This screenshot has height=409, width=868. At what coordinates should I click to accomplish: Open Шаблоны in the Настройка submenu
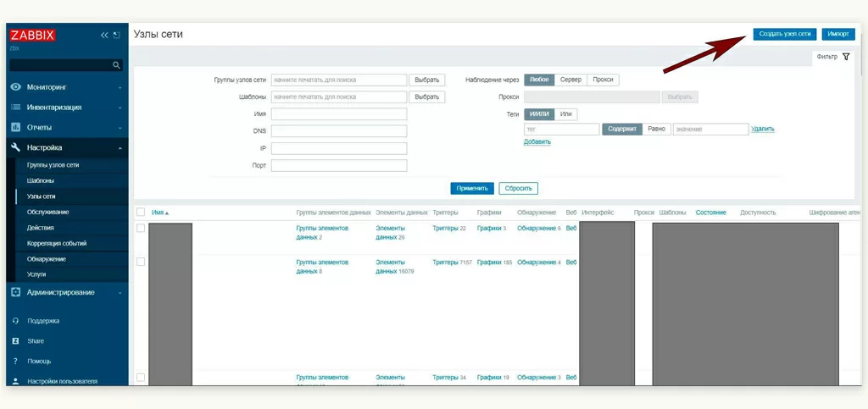pos(41,180)
